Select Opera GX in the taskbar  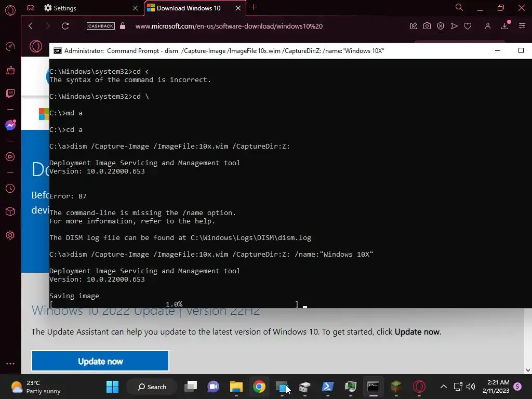click(419, 387)
